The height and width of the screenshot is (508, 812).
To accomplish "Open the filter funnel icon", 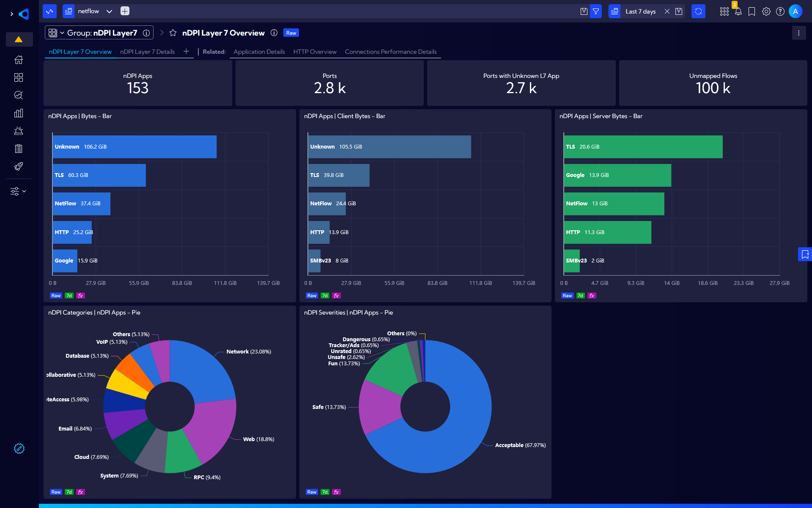I will (596, 11).
